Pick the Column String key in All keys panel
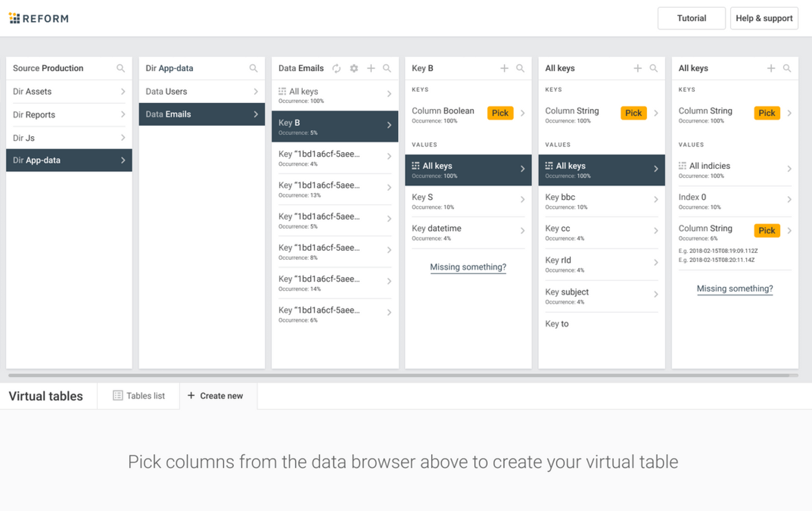Viewport: 812px width, 511px height. [x=634, y=113]
